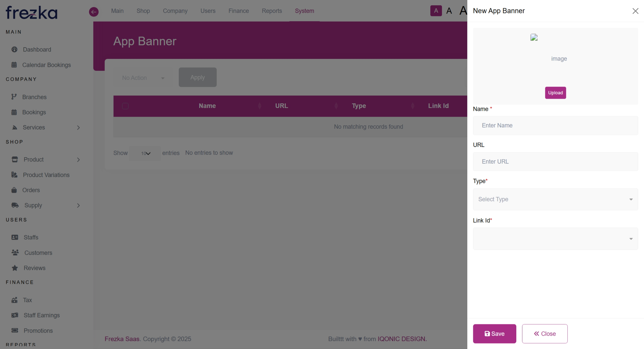Switch to the Reports top tab
Screen dimensions: 644x349
point(272,11)
